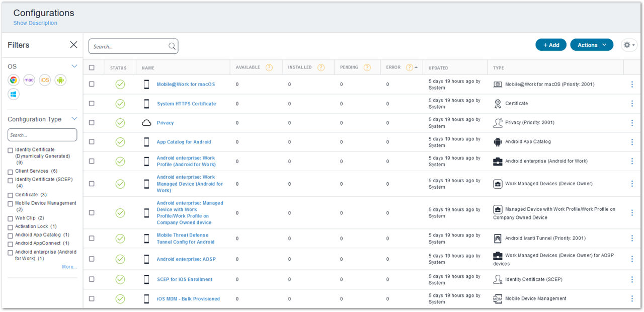The width and height of the screenshot is (644, 312).
Task: Sort by Name column header
Action: tap(148, 68)
